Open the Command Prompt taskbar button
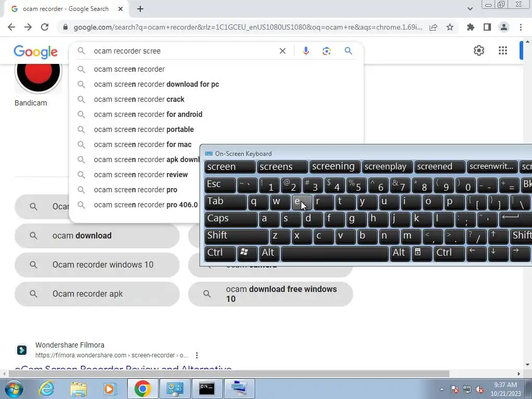Image resolution: width=532 pixels, height=399 pixels. point(207,389)
